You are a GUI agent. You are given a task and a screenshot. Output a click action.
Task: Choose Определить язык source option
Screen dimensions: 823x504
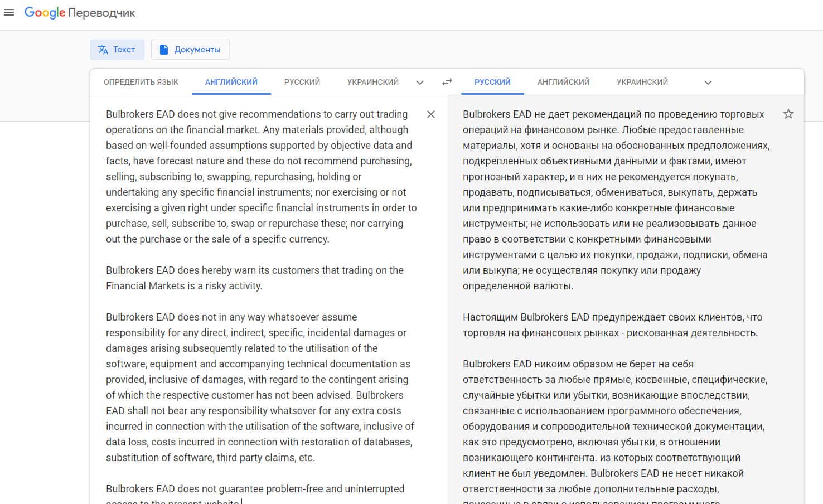(141, 82)
